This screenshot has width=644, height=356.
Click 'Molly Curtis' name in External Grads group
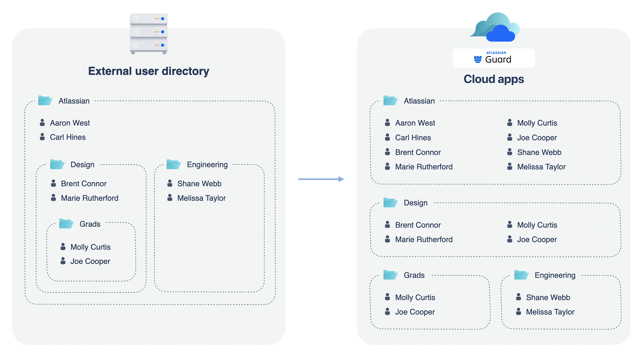tap(91, 247)
